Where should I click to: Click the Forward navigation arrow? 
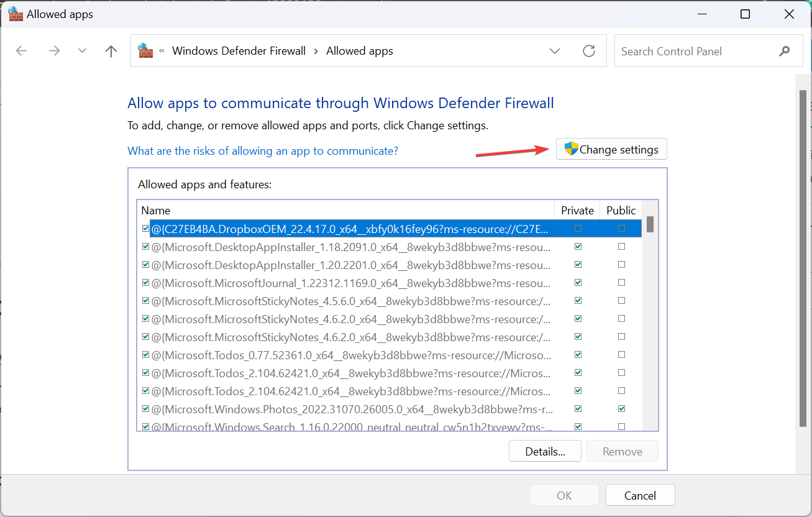click(54, 51)
